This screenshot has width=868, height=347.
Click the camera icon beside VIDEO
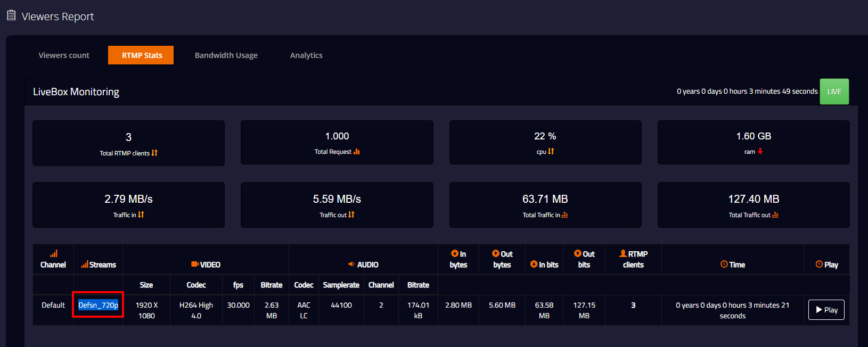point(195,264)
